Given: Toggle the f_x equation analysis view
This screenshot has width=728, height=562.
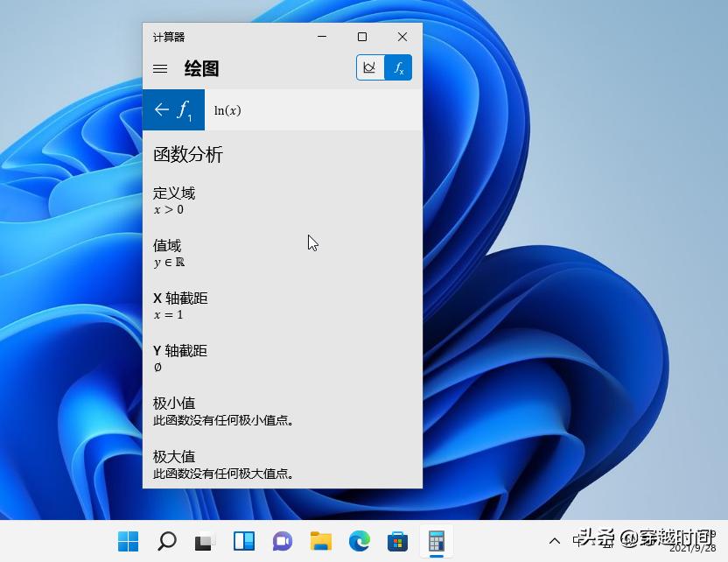Looking at the screenshot, I should coord(400,67).
